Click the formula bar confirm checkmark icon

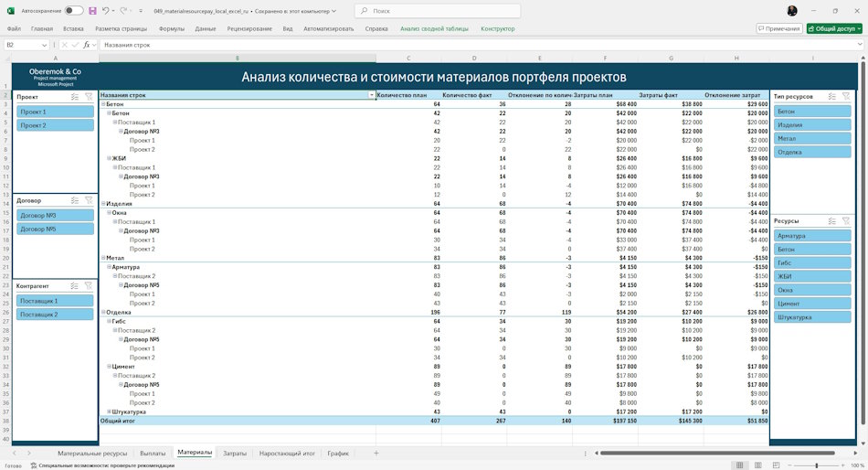point(75,45)
